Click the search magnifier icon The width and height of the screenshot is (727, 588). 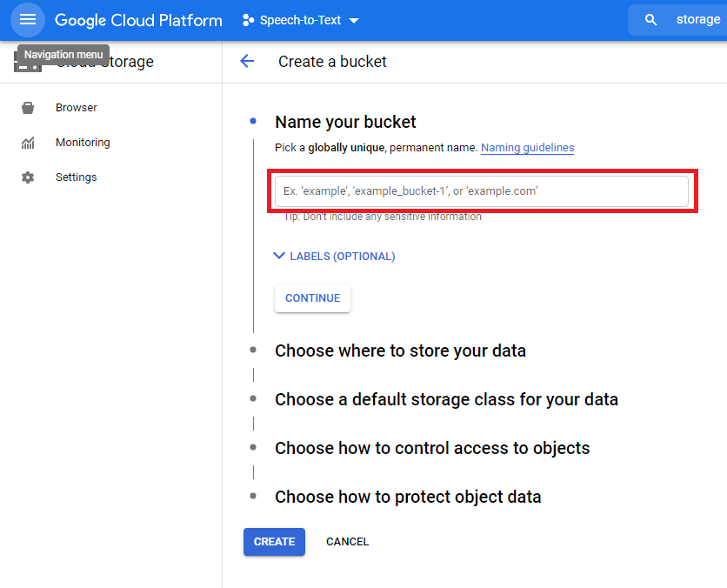coord(650,20)
